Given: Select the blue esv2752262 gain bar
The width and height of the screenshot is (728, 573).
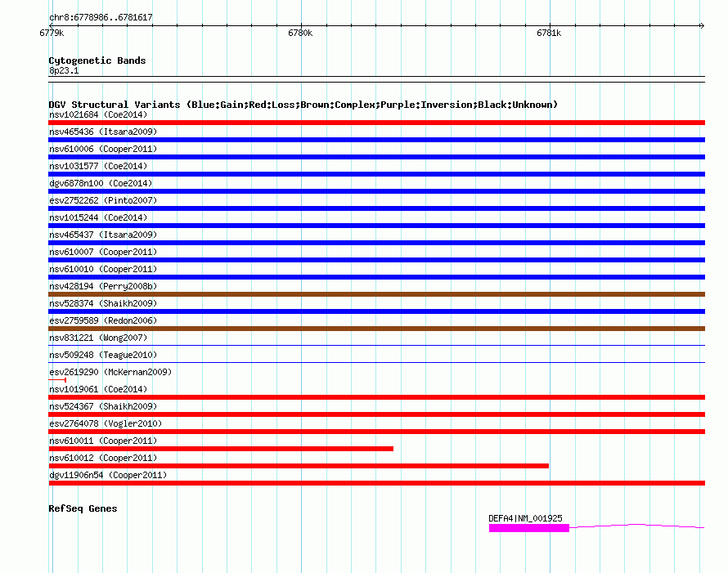Looking at the screenshot, I should pos(376,208).
